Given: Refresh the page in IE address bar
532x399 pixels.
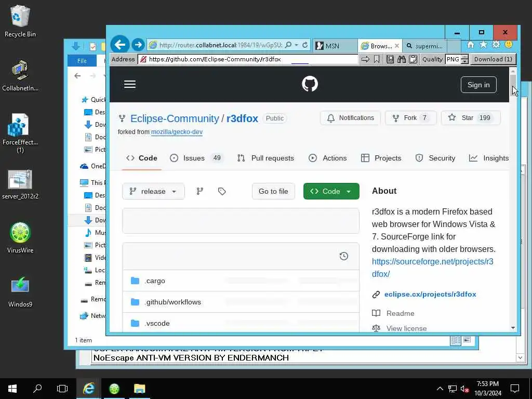Looking at the screenshot, I should tap(304, 45).
